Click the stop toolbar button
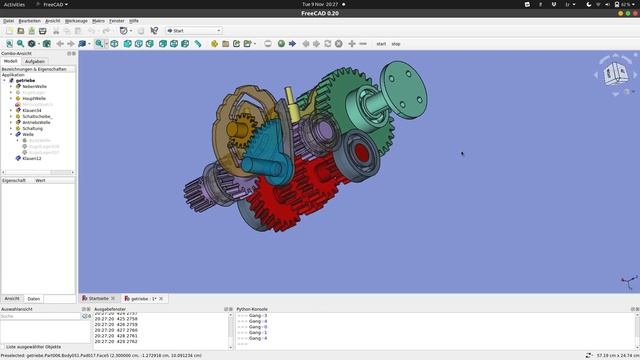 [396, 44]
